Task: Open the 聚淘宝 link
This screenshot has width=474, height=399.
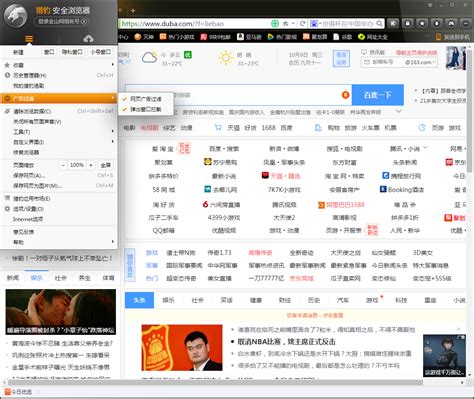Action: coord(163,149)
